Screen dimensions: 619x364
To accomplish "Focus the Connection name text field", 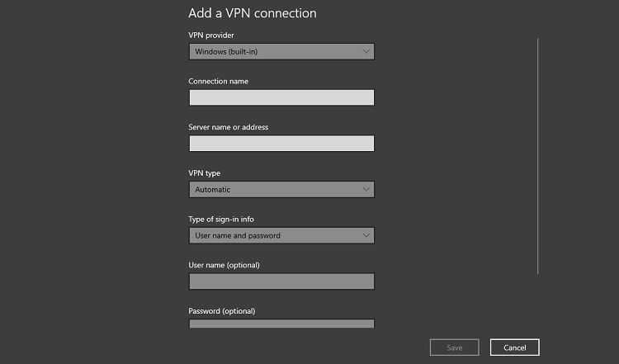I will click(281, 97).
